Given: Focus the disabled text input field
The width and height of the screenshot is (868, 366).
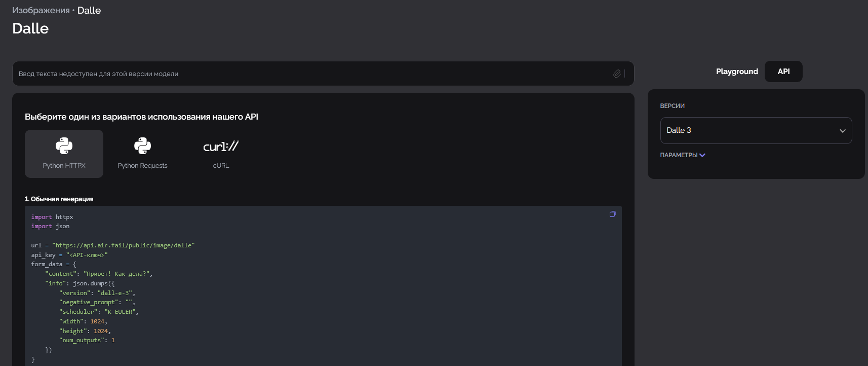Looking at the screenshot, I should coord(323,74).
